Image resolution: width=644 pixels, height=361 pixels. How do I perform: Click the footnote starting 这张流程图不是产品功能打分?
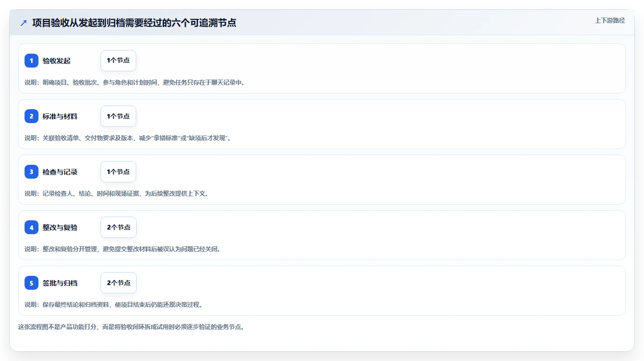(131, 327)
